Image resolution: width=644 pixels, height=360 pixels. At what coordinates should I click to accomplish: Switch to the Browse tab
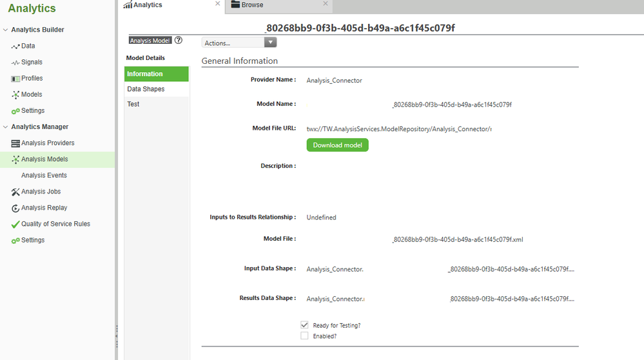point(279,6)
